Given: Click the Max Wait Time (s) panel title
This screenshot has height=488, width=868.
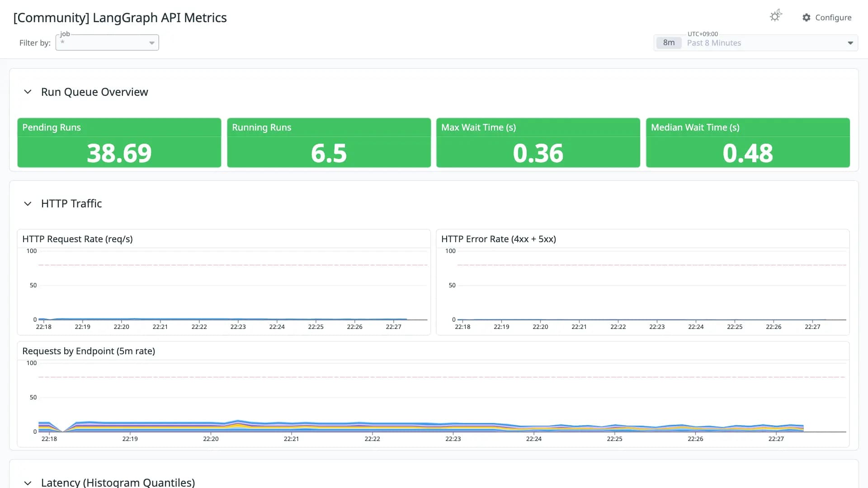Looking at the screenshot, I should [x=478, y=127].
